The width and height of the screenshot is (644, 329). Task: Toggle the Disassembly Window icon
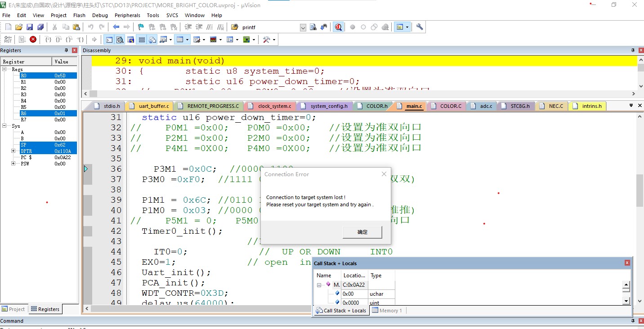tap(120, 40)
